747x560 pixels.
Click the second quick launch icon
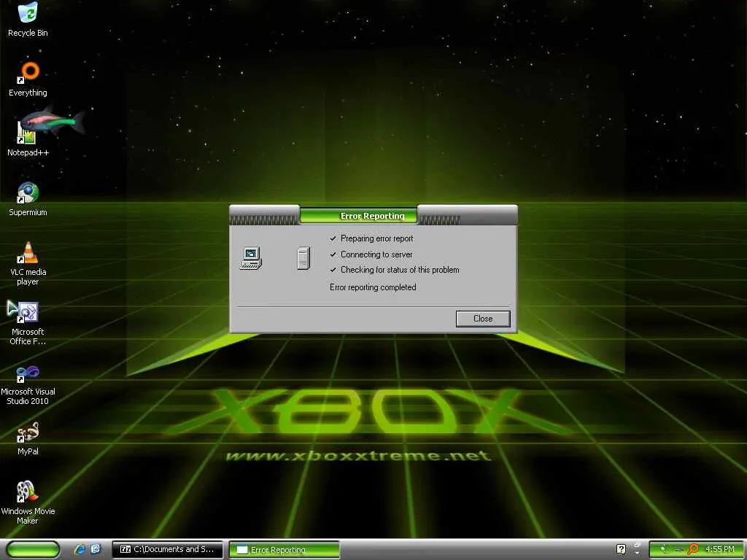96,550
